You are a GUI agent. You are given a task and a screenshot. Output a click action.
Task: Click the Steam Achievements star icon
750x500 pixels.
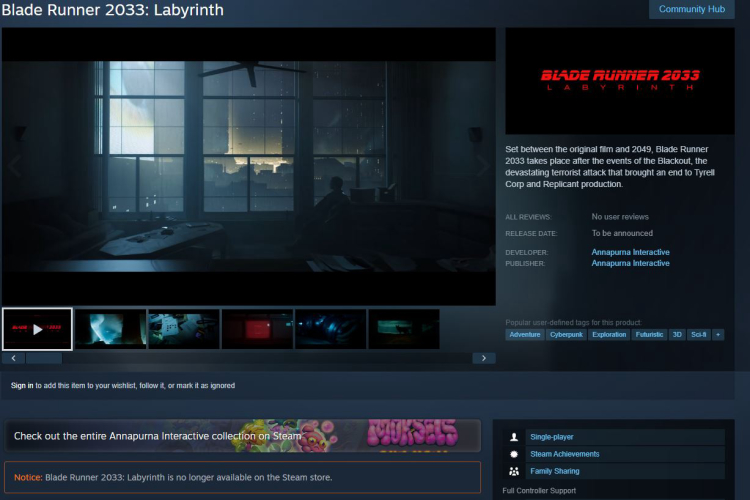(514, 454)
